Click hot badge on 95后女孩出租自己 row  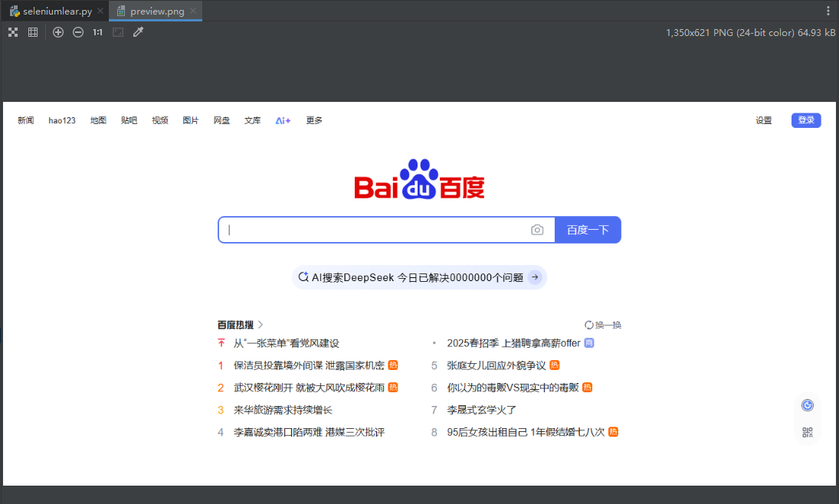[613, 432]
